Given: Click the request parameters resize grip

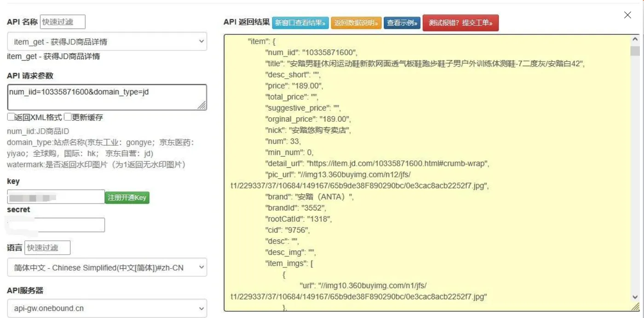Looking at the screenshot, I should (x=202, y=106).
